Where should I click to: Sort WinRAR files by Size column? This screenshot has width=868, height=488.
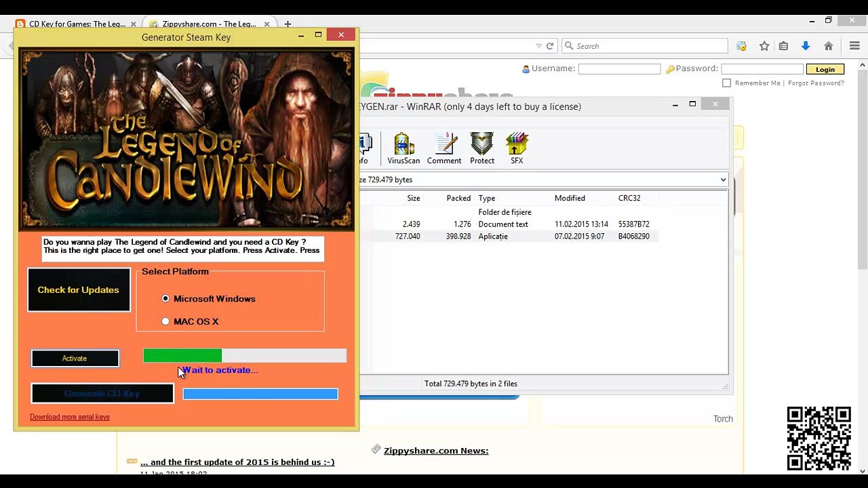click(413, 198)
